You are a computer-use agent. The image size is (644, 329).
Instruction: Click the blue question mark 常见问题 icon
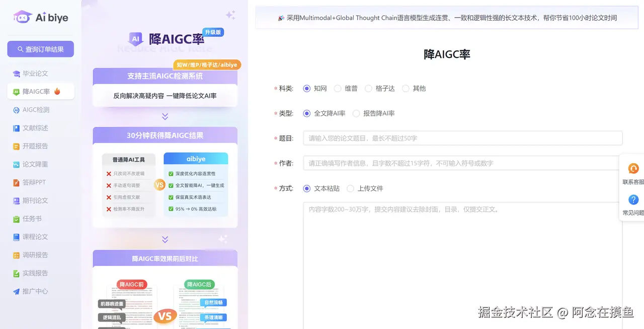634,200
